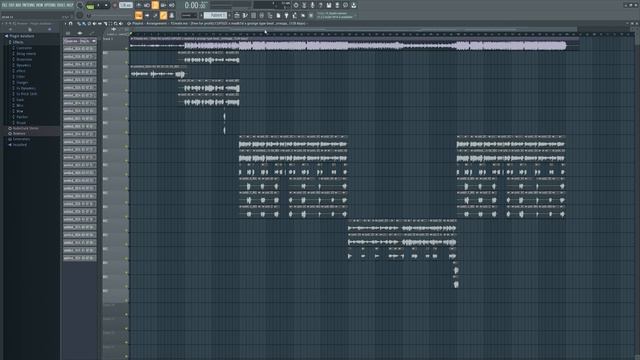
Task: Toggle the View browser shortcut icon
Action: coord(270,16)
